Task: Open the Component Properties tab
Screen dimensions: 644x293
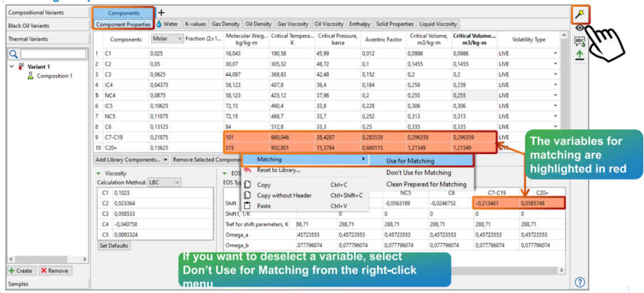Action: coord(123,24)
